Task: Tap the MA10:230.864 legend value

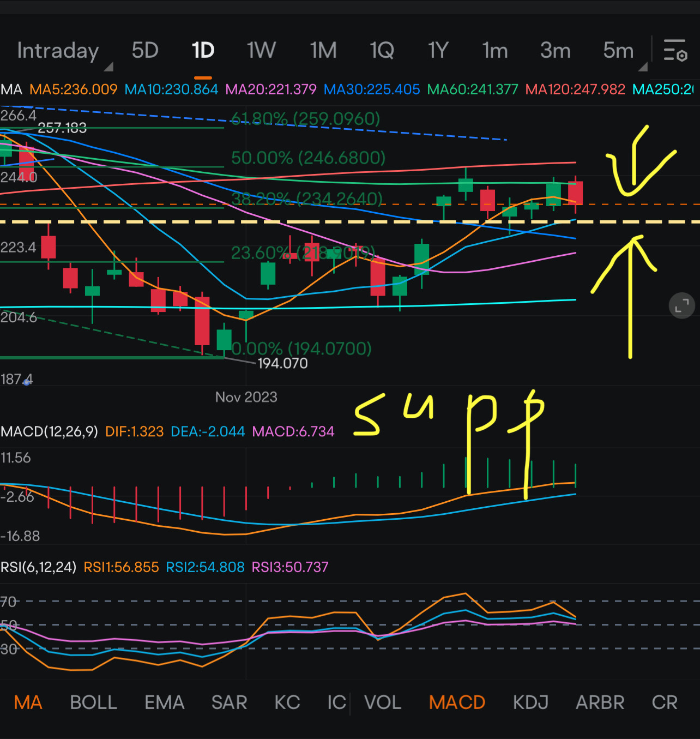Action: point(171,89)
